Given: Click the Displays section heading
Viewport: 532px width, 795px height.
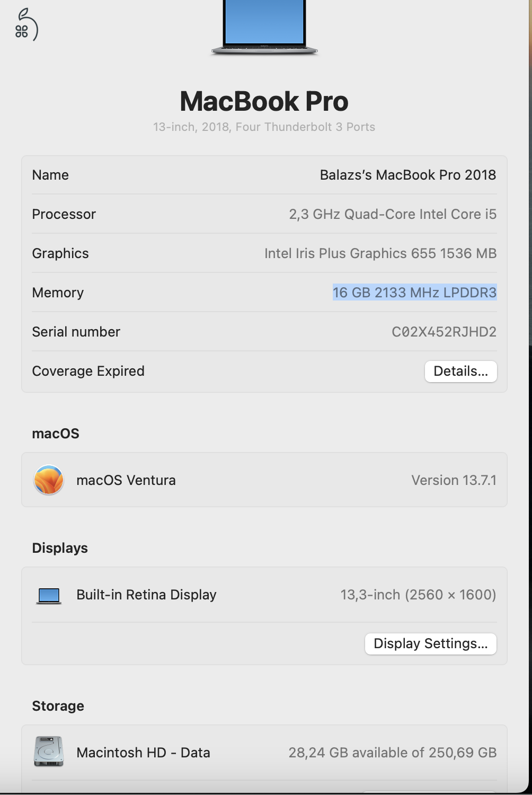Looking at the screenshot, I should [60, 548].
